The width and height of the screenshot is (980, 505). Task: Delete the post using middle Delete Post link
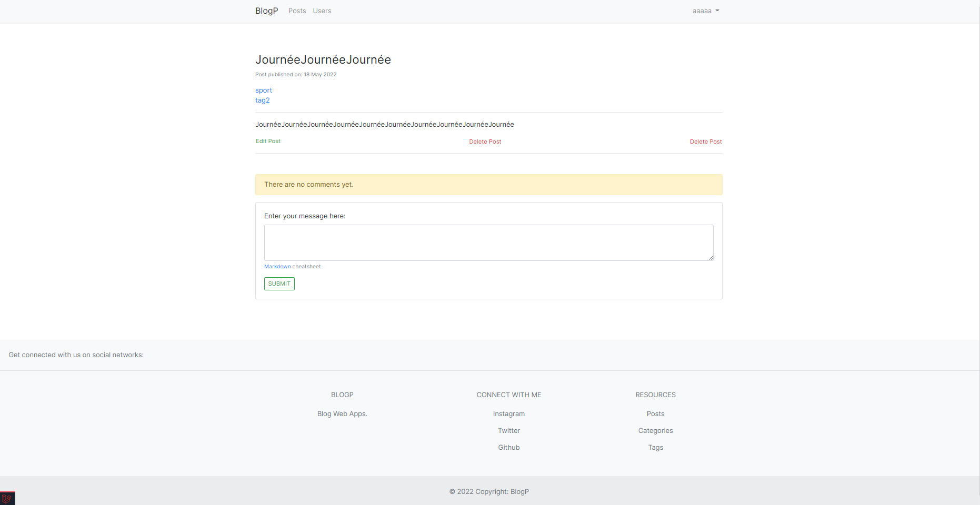[485, 141]
